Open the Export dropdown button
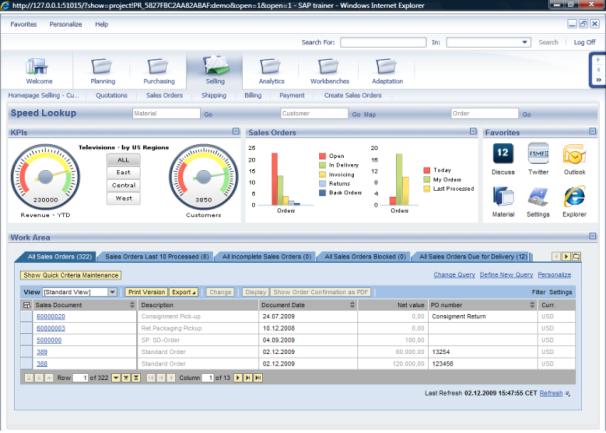Screen dimensions: 606x433 click(184, 292)
